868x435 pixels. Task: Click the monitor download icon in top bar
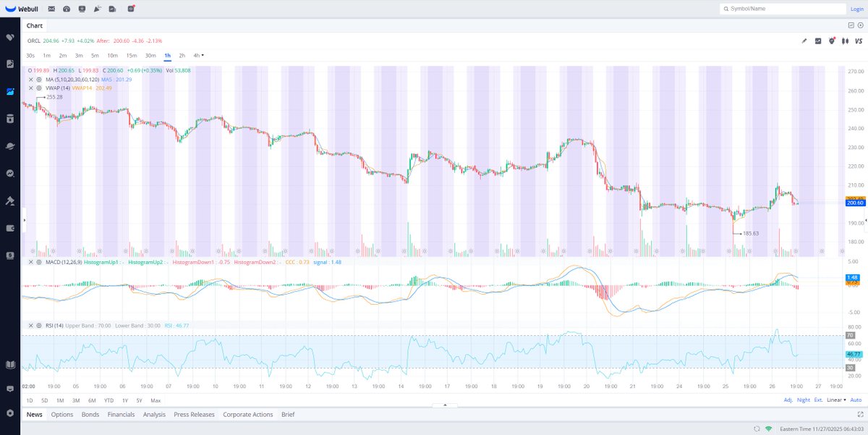pyautogui.click(x=82, y=9)
